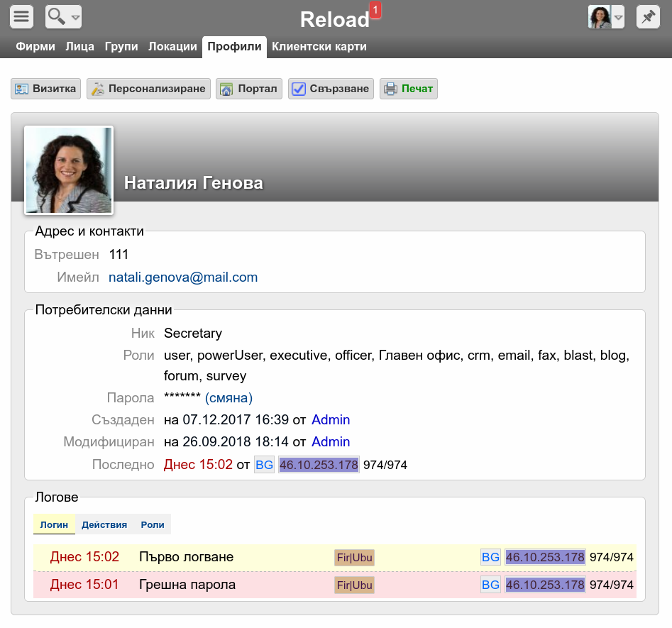Click the смяна password change link

pos(228,398)
